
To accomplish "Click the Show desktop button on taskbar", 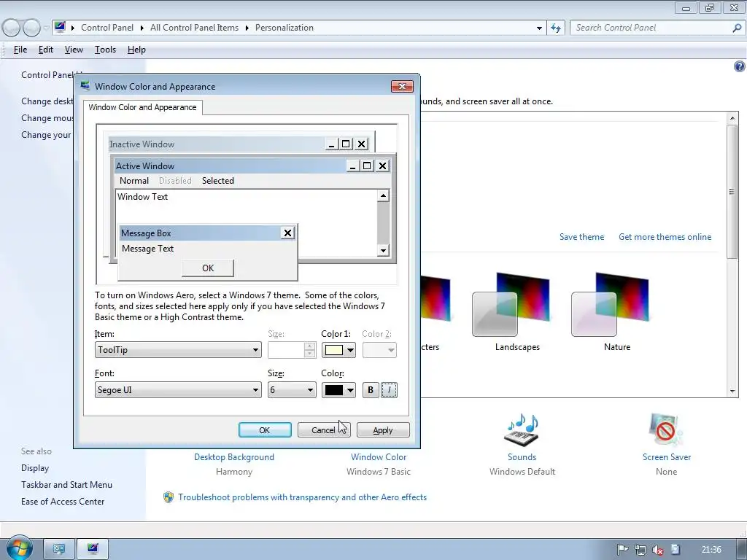I will tap(741, 549).
